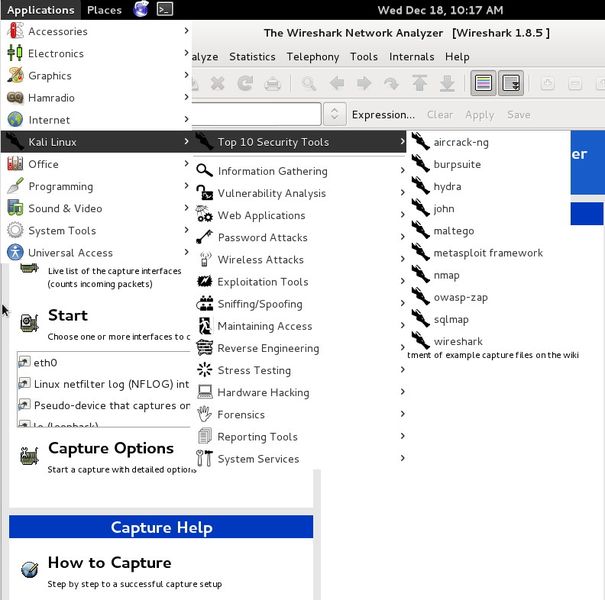Click the Information Gathering magnifier icon
This screenshot has height=600, width=605.
tap(204, 170)
